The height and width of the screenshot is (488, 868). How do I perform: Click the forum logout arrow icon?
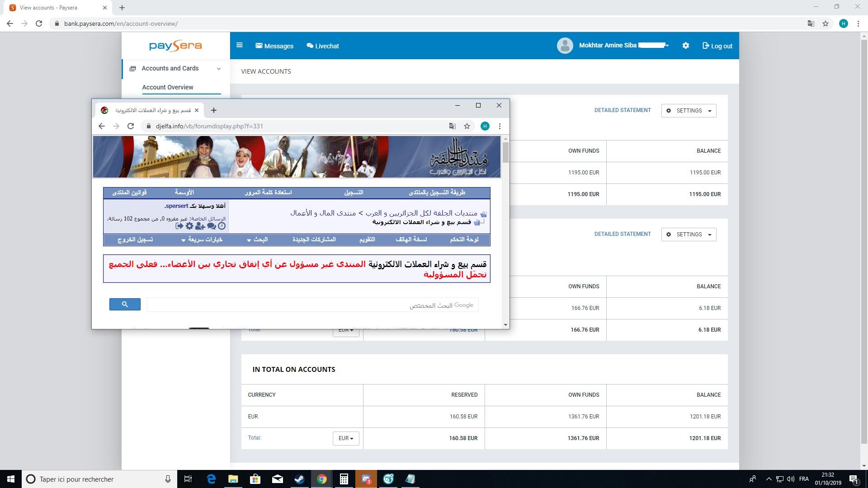click(x=179, y=226)
